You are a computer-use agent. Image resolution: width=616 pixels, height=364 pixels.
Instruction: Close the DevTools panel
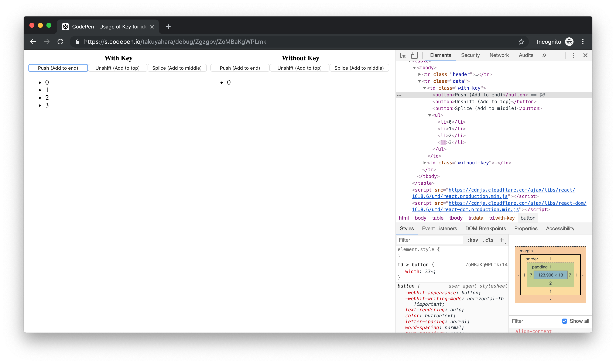point(585,55)
